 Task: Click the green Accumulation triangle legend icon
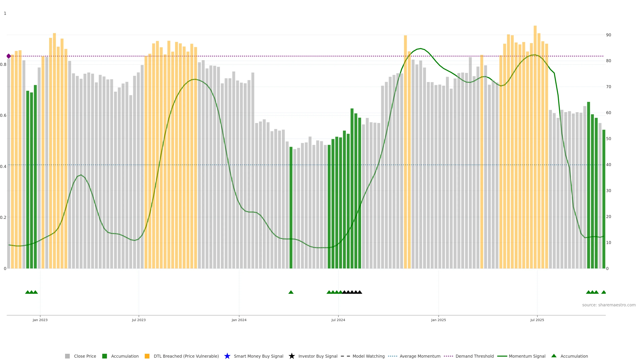click(x=554, y=356)
